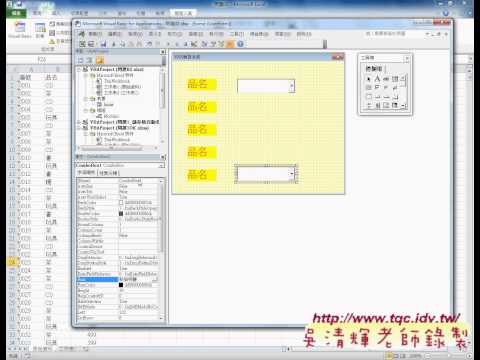Click View Object icon in Project Explorer
Viewport: 480px width, 360px height.
pyautogui.click(x=89, y=60)
